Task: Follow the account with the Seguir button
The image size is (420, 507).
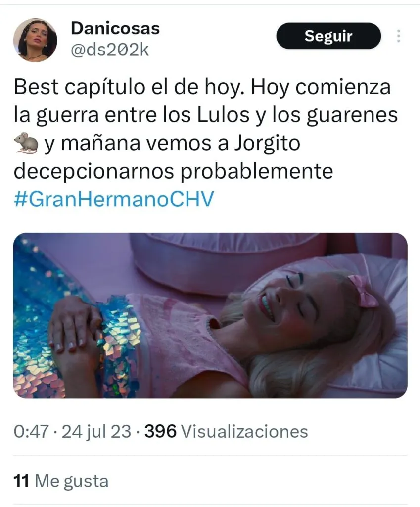Action: coord(328,36)
